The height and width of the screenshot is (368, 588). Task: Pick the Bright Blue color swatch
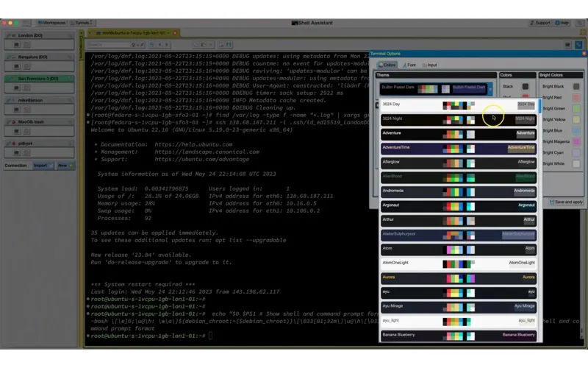click(x=576, y=131)
